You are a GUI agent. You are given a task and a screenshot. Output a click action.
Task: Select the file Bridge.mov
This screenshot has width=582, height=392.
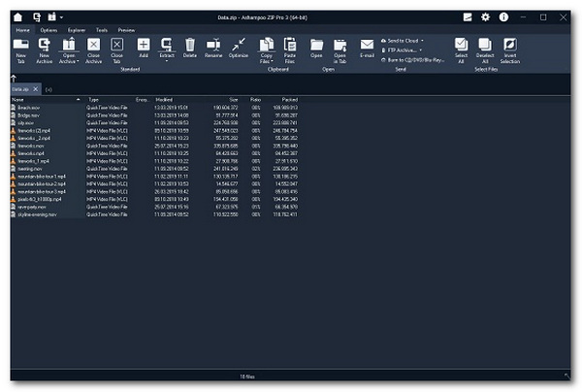29,115
